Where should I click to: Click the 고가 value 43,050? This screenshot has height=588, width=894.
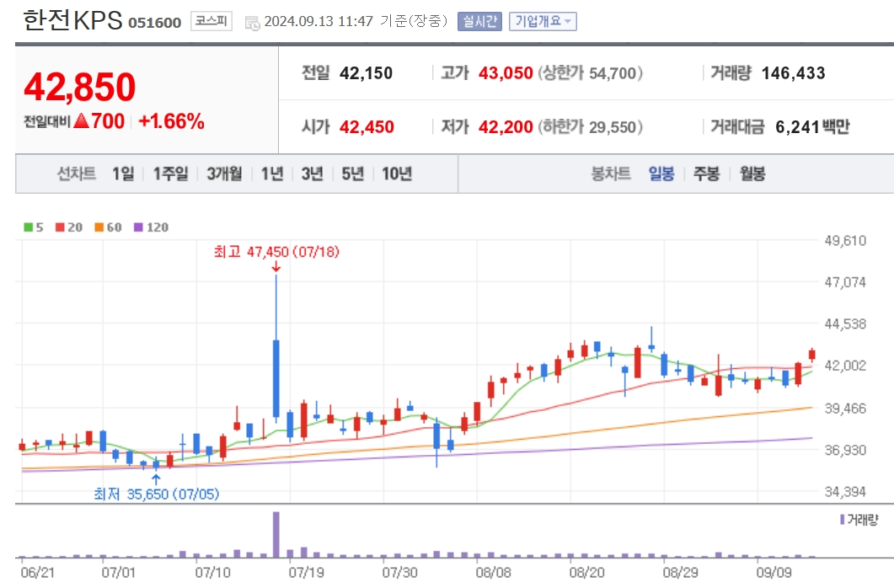[506, 73]
